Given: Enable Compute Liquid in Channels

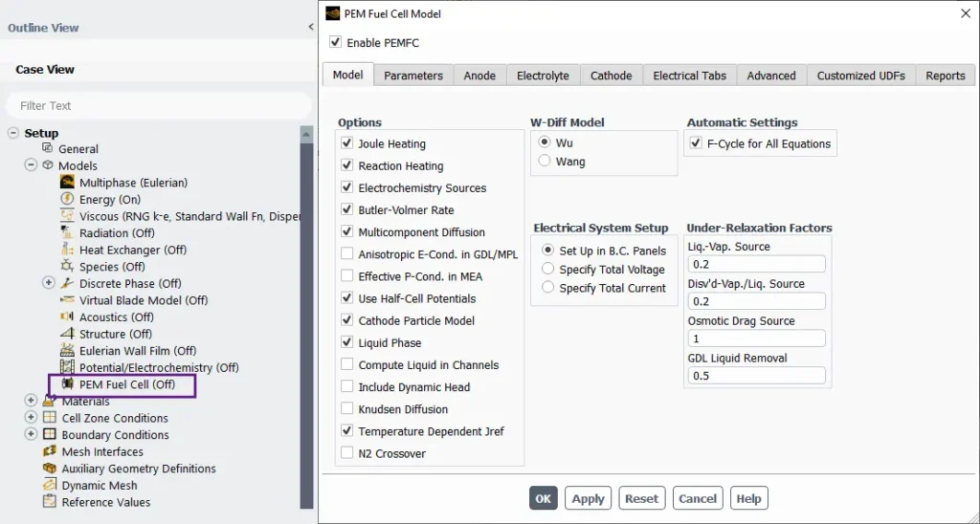Looking at the screenshot, I should pos(346,364).
